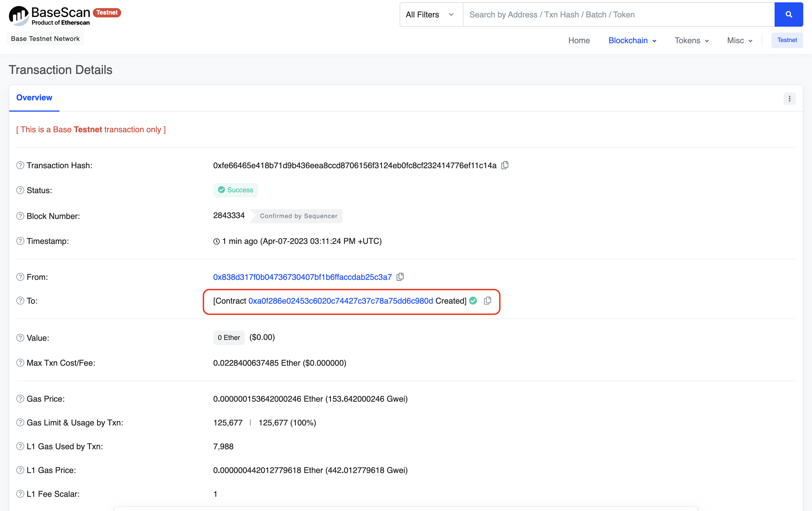Open the sender address link
Viewport: 812px width, 511px height.
[302, 277]
